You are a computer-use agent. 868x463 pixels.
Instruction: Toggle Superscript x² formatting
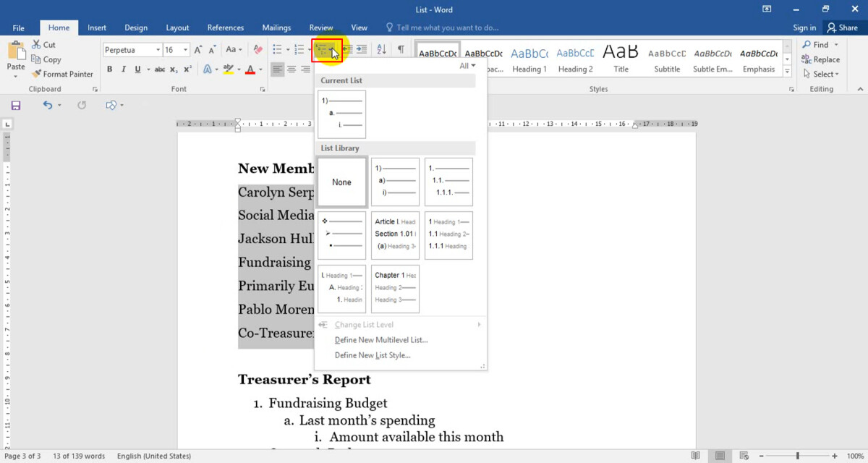[187, 69]
